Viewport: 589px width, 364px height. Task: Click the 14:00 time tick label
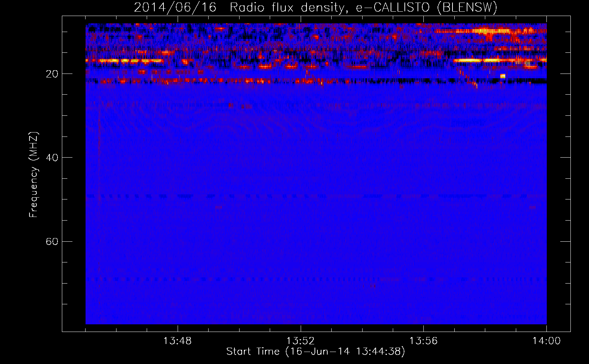[x=546, y=341]
